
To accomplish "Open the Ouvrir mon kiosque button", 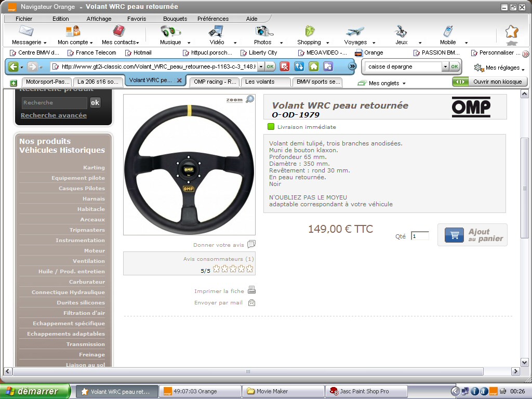I will tap(489, 82).
